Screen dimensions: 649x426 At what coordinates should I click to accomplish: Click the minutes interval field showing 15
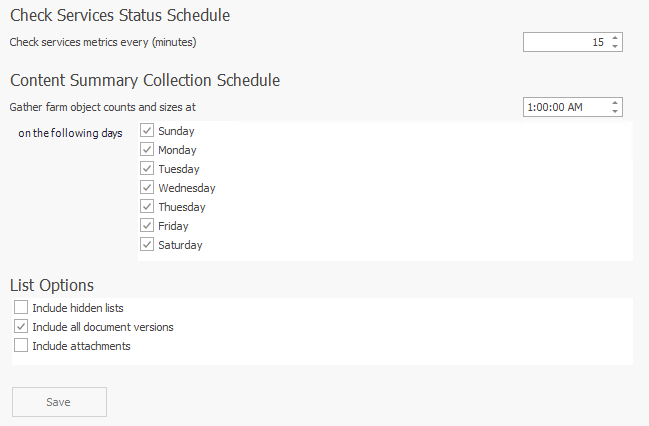565,42
